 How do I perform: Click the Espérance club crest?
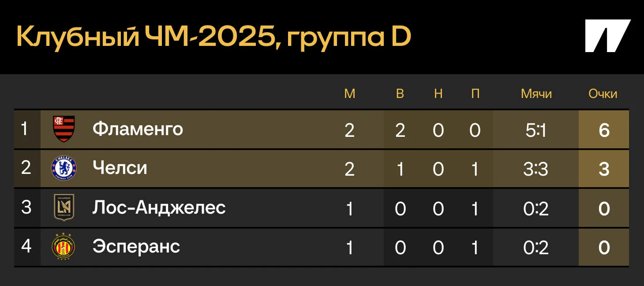tap(64, 246)
